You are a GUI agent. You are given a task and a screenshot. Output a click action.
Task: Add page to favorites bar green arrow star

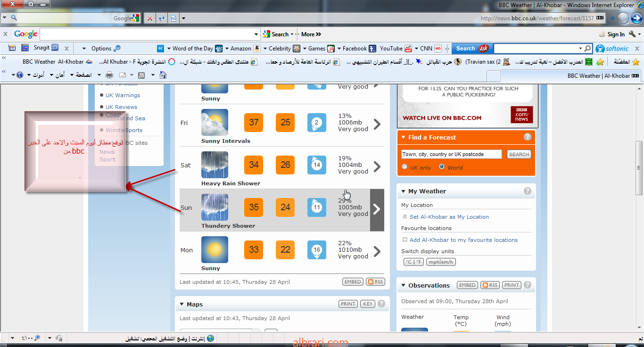[600, 62]
